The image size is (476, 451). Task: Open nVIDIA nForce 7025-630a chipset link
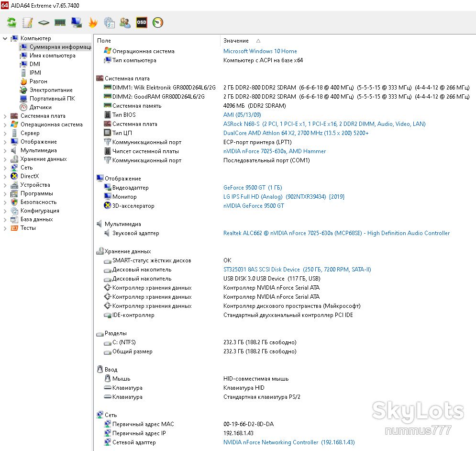[275, 151]
